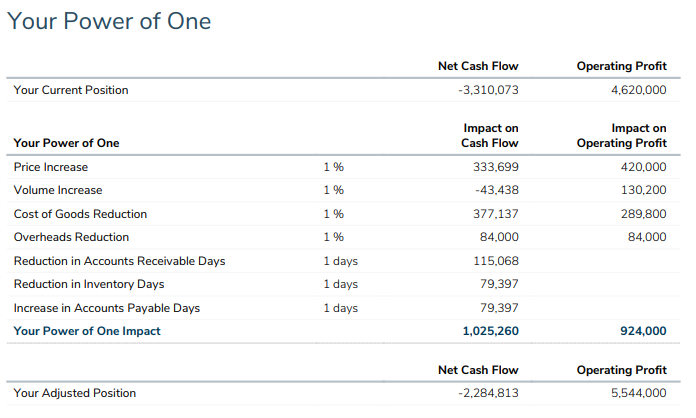Click the Overheads Reduction cash flow value 84,000
696x418 pixels.
[x=499, y=237]
